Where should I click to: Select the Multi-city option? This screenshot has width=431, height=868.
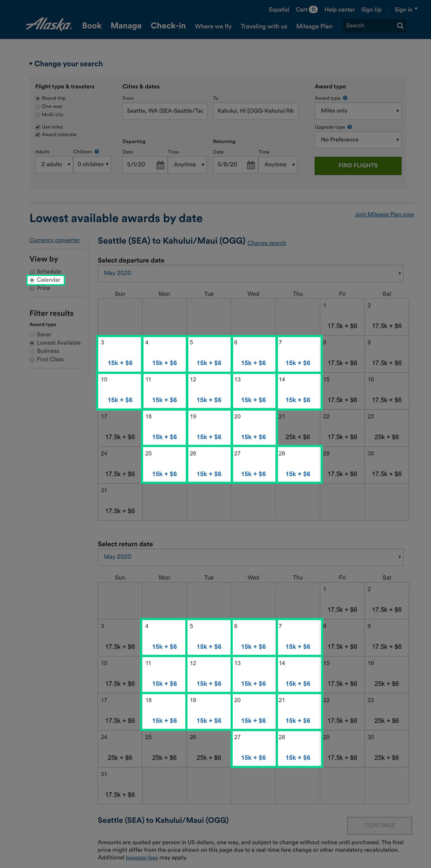tap(38, 115)
